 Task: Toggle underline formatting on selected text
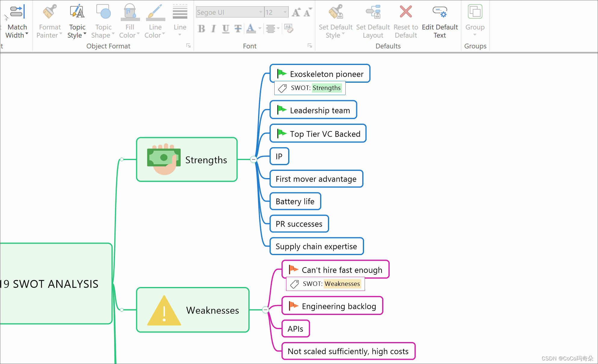(x=226, y=29)
